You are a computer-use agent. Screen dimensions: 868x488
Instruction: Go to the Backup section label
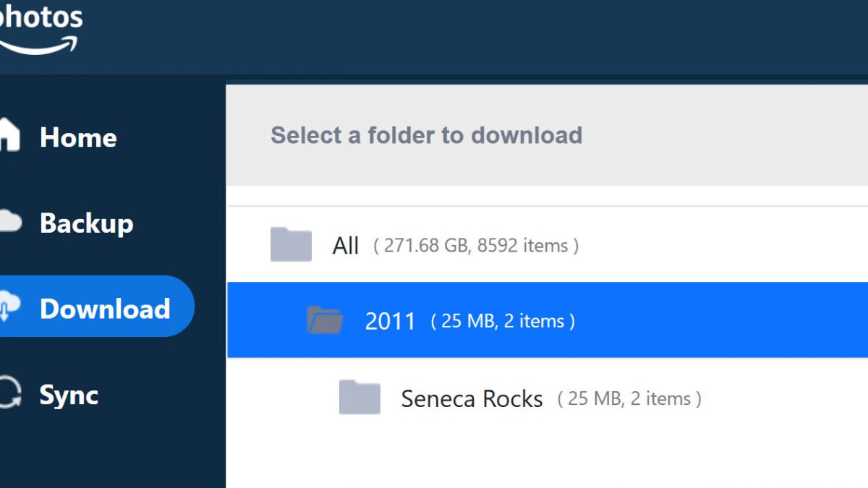87,223
